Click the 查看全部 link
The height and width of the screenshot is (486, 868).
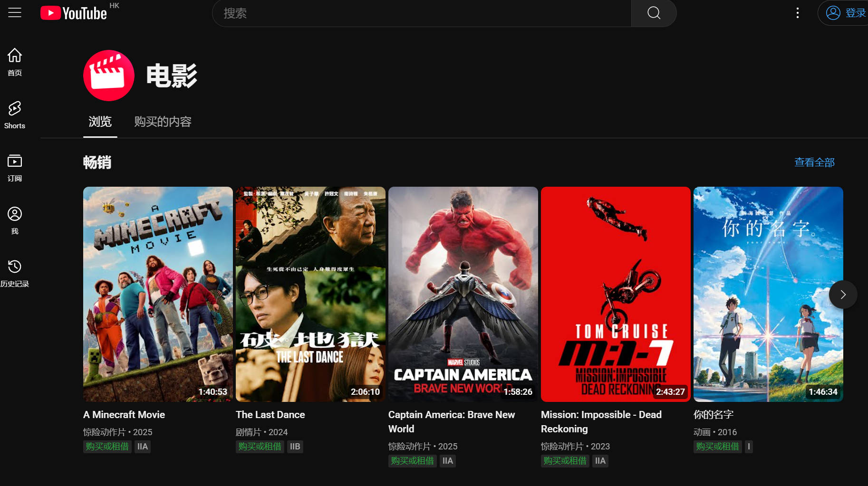(x=814, y=162)
